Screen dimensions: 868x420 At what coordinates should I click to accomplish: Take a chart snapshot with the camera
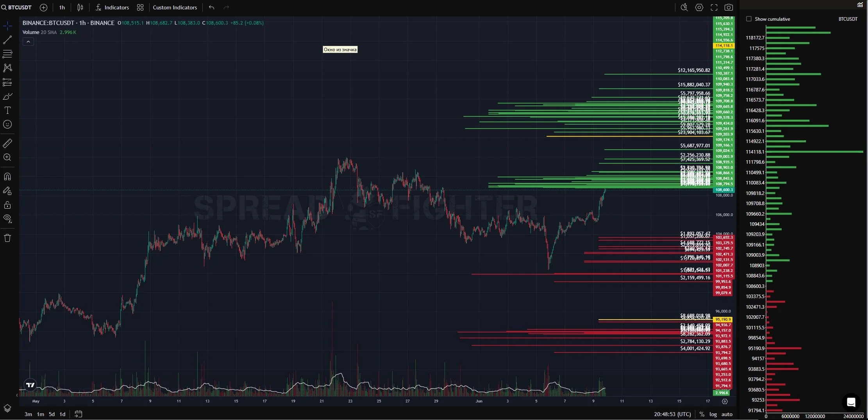pos(729,7)
